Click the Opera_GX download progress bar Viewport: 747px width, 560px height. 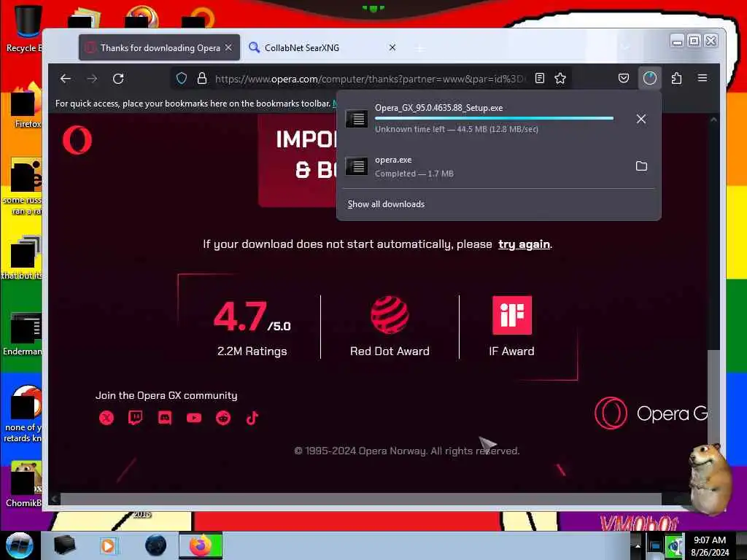coord(494,118)
